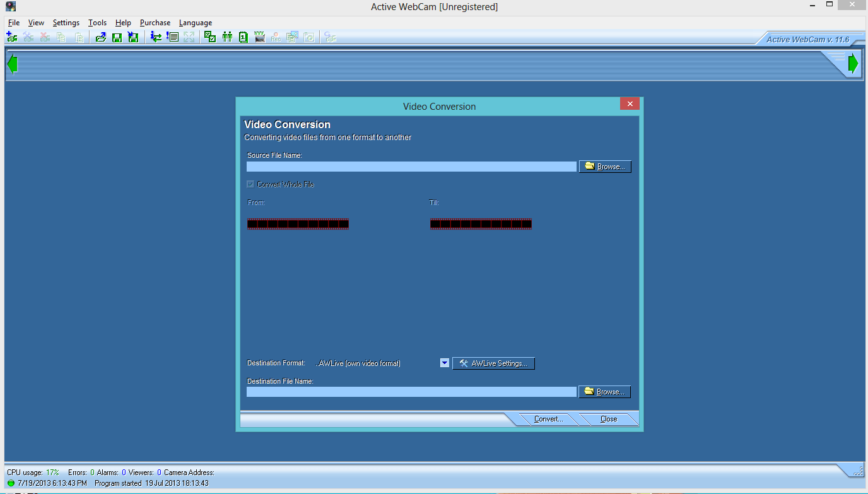The width and height of the screenshot is (868, 494).
Task: Click the Destination File Name input field
Action: (410, 391)
